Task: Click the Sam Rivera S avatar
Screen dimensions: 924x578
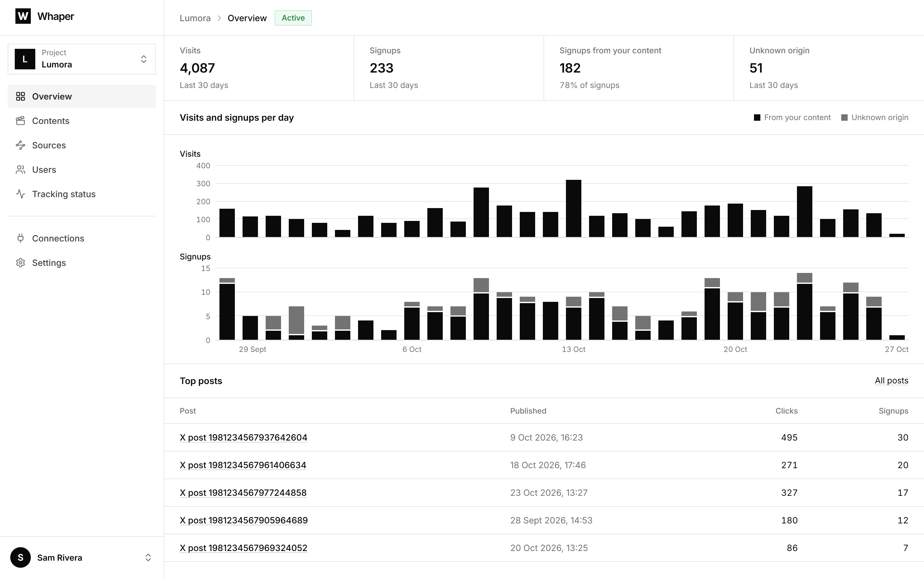Action: point(21,557)
